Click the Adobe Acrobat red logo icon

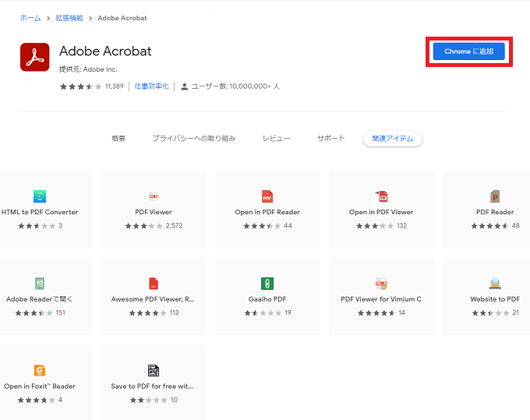pyautogui.click(x=35, y=57)
